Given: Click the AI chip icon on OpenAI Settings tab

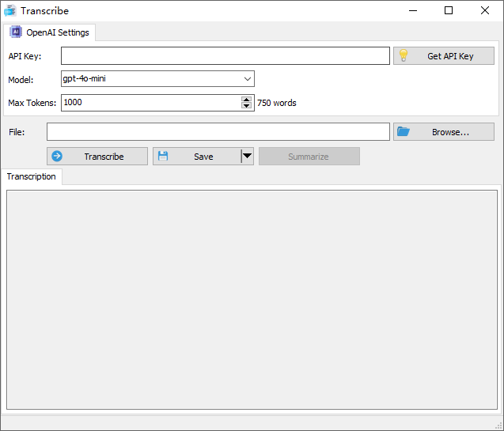Looking at the screenshot, I should click(16, 32).
